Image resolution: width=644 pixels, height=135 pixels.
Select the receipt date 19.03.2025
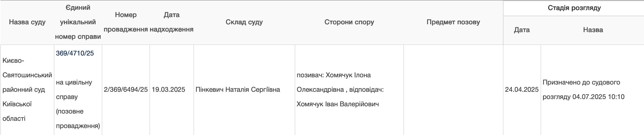pyautogui.click(x=168, y=90)
